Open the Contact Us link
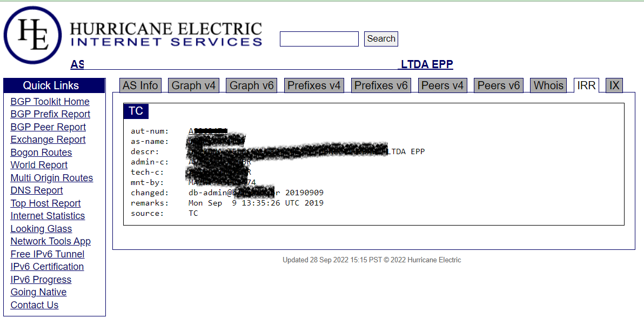This screenshot has width=644, height=324. tap(35, 305)
